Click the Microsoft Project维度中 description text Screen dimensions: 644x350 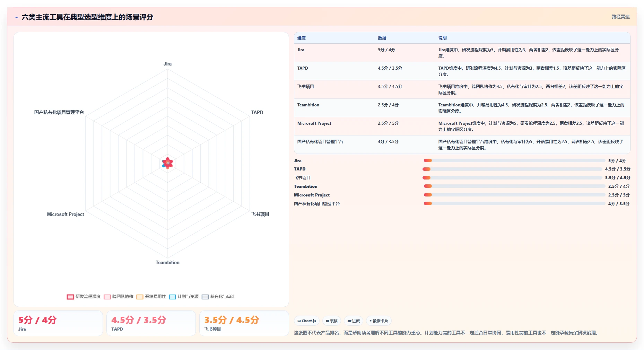tap(531, 126)
